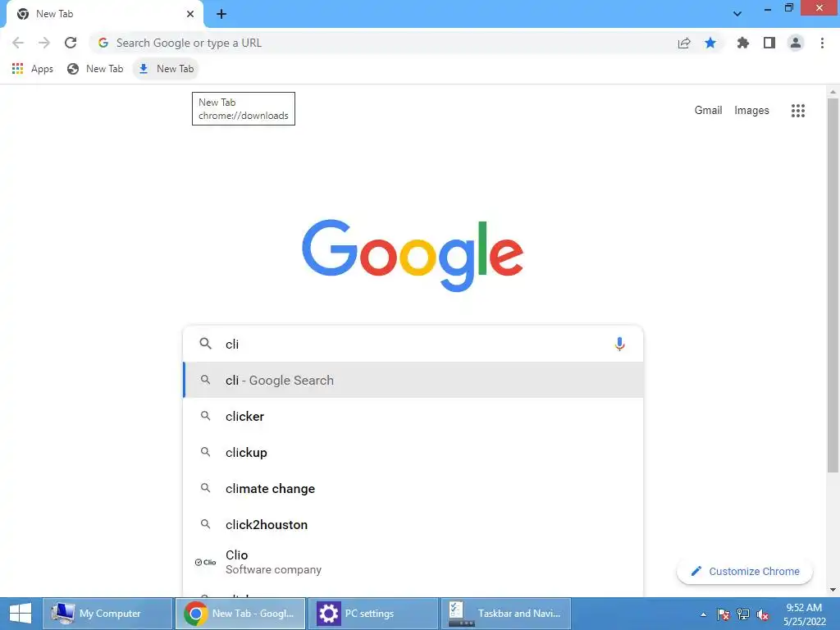Switch to Taskbar and Navigation window

(506, 614)
